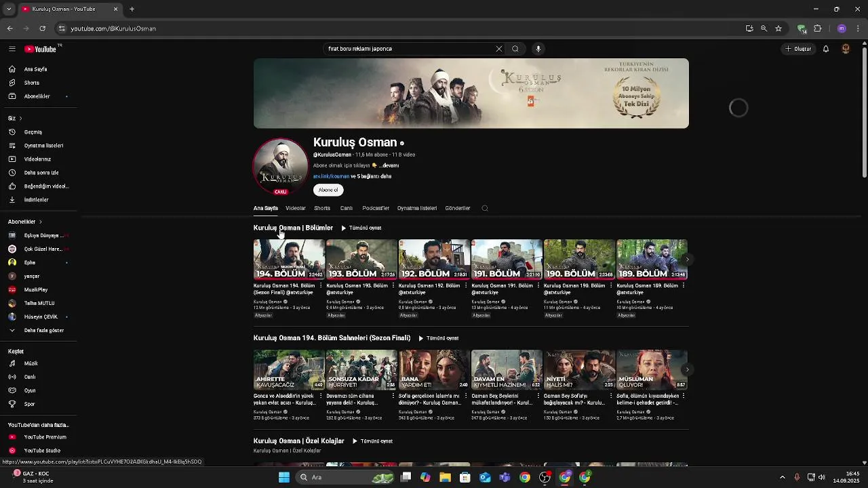The image size is (868, 488).
Task: Open Abonelikler feed in top sidebar
Action: (38, 96)
